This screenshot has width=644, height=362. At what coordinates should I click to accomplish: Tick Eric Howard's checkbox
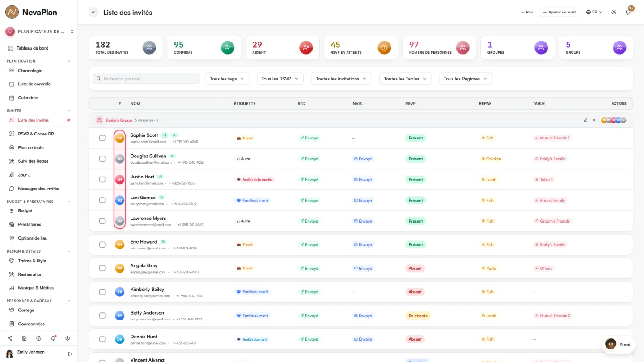point(102,244)
